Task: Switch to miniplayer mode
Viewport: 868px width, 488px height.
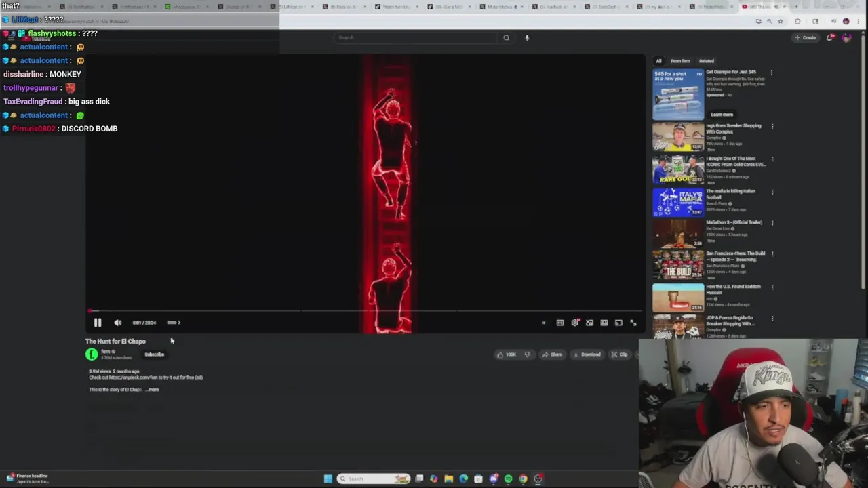Action: point(589,323)
